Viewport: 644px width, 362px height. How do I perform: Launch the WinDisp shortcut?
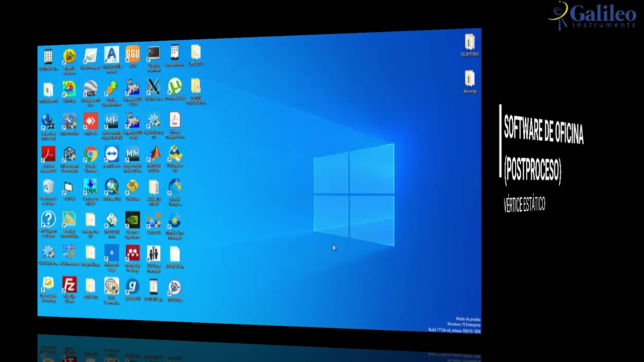point(69,92)
